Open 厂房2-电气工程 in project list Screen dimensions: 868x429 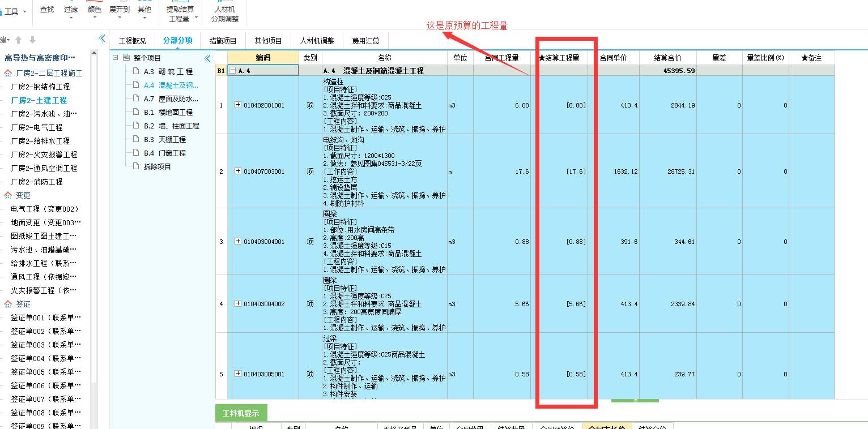click(37, 127)
